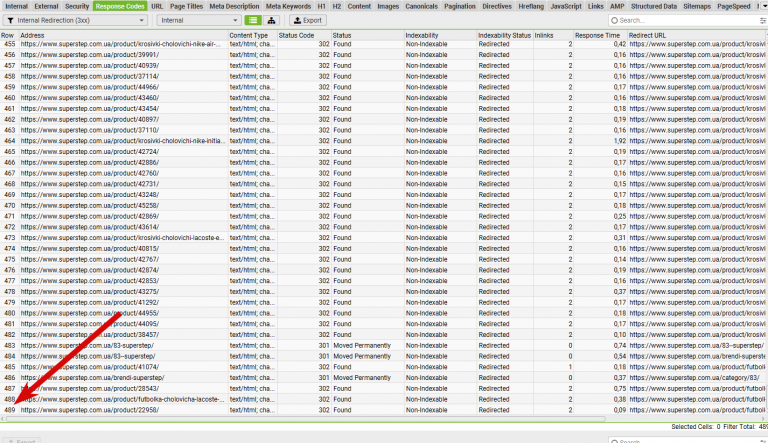Sort by the Inlinks column header
Screen dimensions: 768x443
click(553, 35)
